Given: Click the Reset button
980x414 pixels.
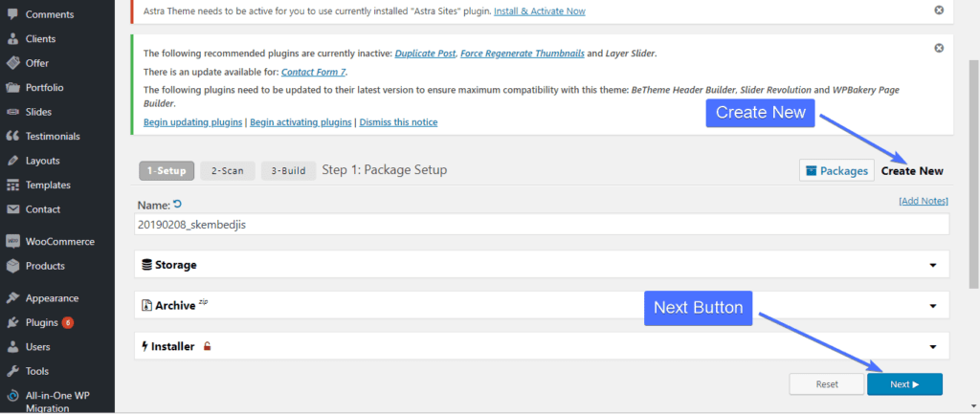Looking at the screenshot, I should click(827, 384).
